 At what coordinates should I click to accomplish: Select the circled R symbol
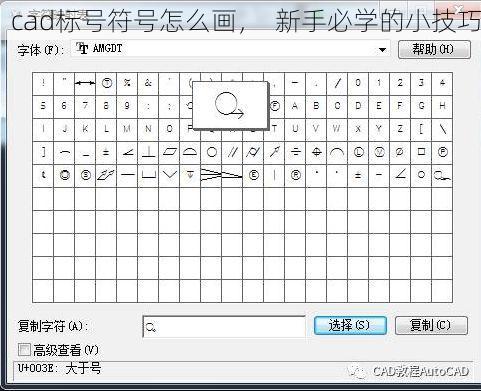295,175
